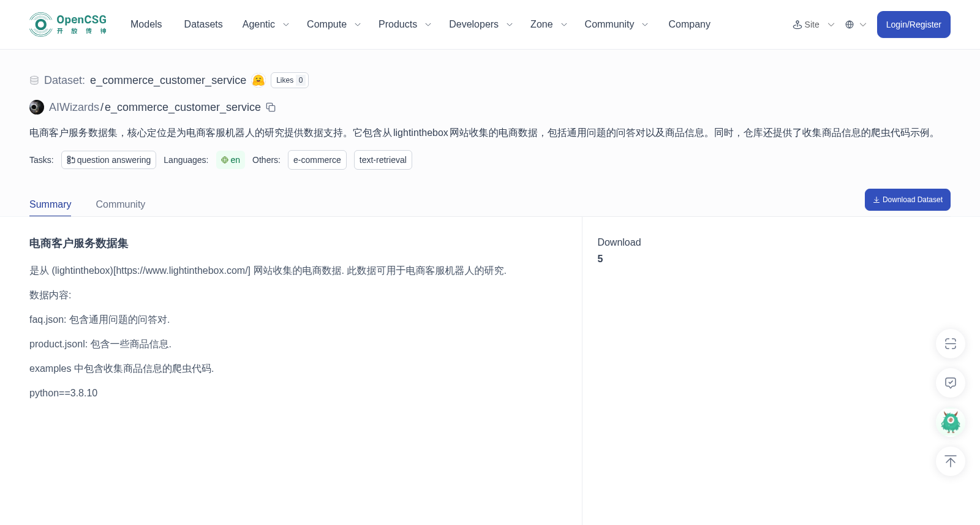Switch to the Community tab below dataset
This screenshot has height=525, width=980.
click(x=121, y=205)
